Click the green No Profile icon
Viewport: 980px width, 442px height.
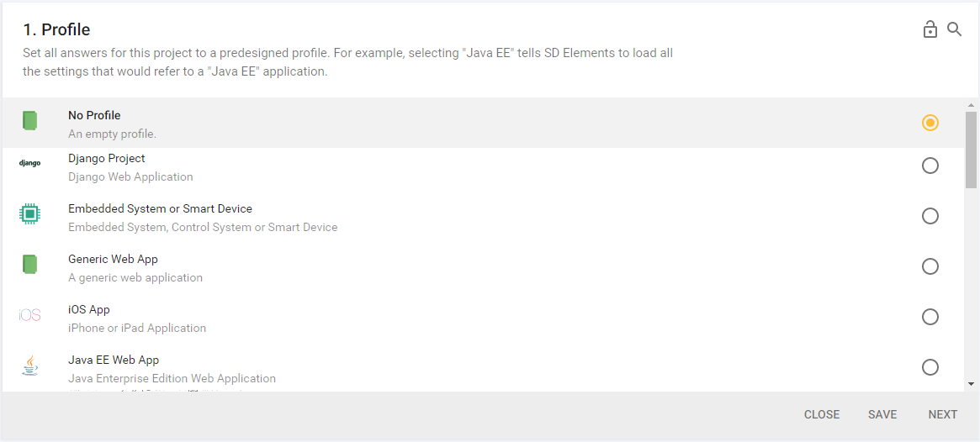[x=29, y=121]
